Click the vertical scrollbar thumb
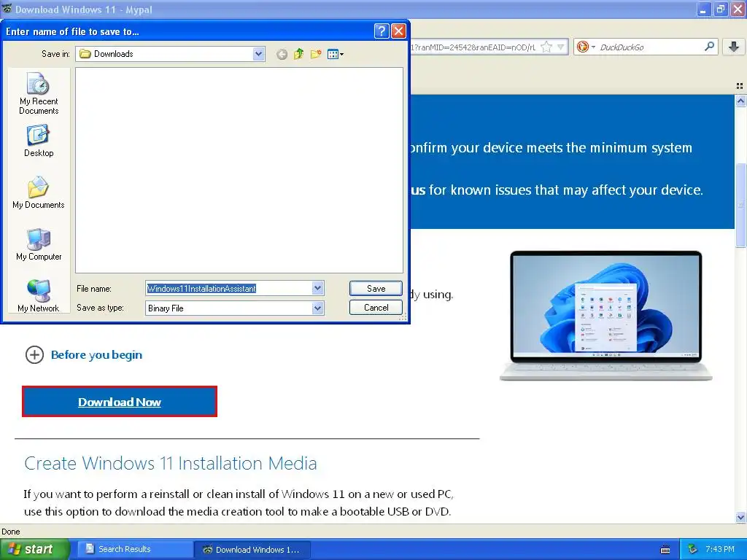 (740, 205)
